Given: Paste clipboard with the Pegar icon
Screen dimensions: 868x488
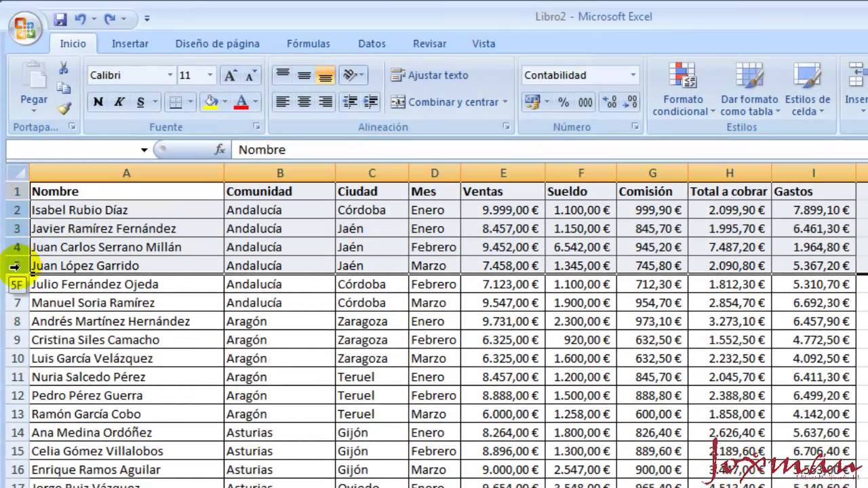Looking at the screenshot, I should (33, 76).
